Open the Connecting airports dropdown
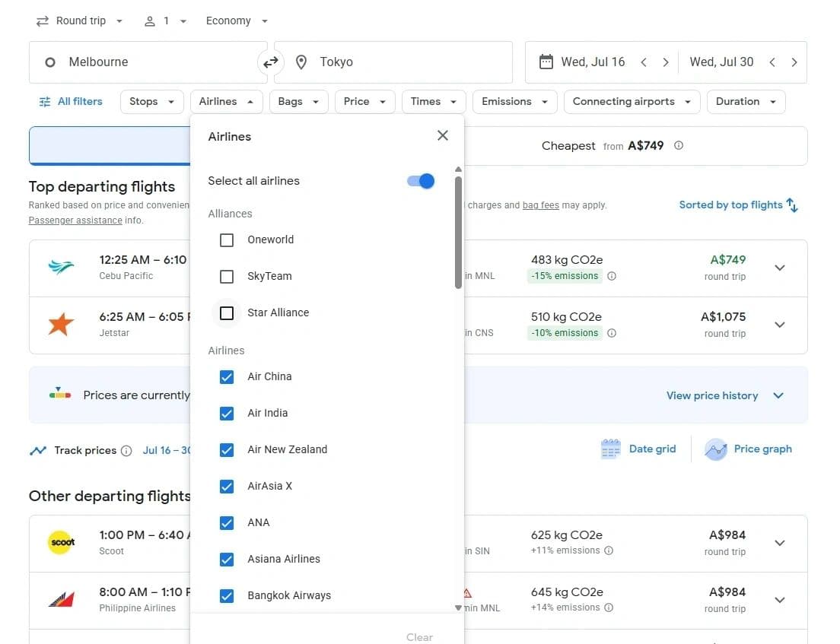This screenshot has height=644, width=840. [x=632, y=102]
